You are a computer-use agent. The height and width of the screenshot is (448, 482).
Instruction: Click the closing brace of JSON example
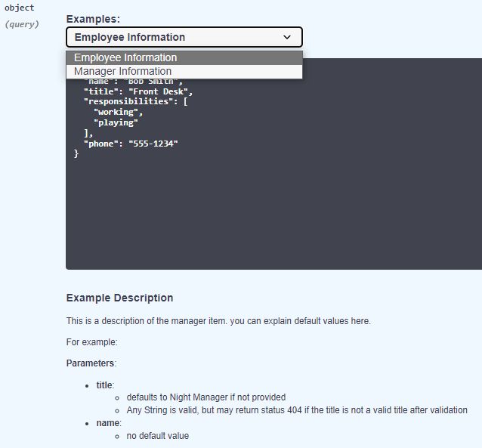pyautogui.click(x=76, y=154)
